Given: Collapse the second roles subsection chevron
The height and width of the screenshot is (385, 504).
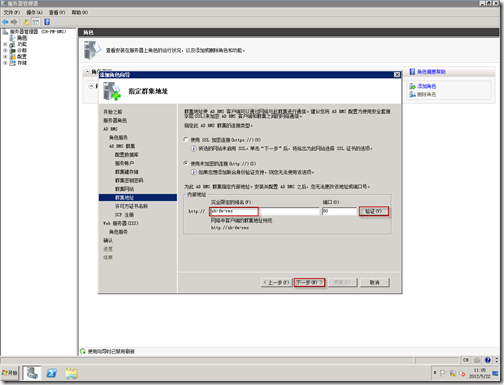Looking at the screenshot, I should pyautogui.click(x=91, y=86).
